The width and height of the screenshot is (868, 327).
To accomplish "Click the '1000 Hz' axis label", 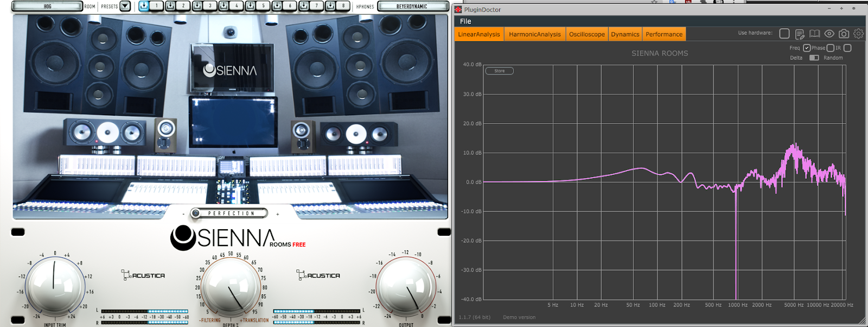I will point(738,305).
